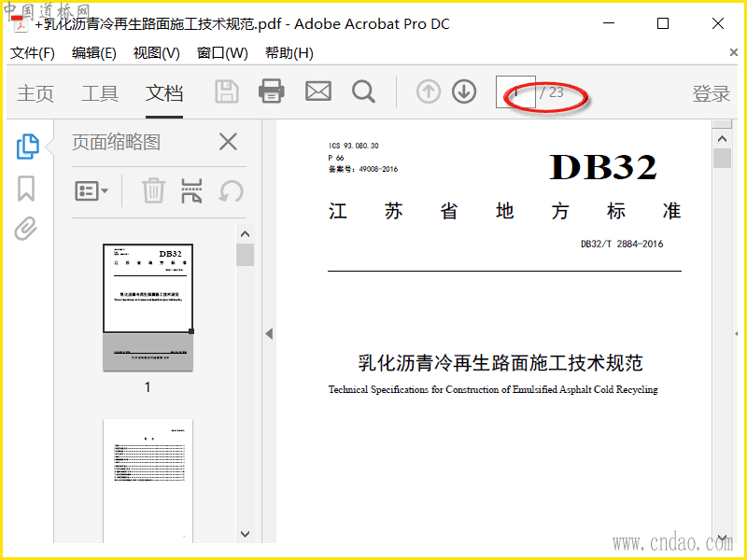This screenshot has width=747, height=560.
Task: Open the 窗口(W) menu
Action: pyautogui.click(x=222, y=53)
